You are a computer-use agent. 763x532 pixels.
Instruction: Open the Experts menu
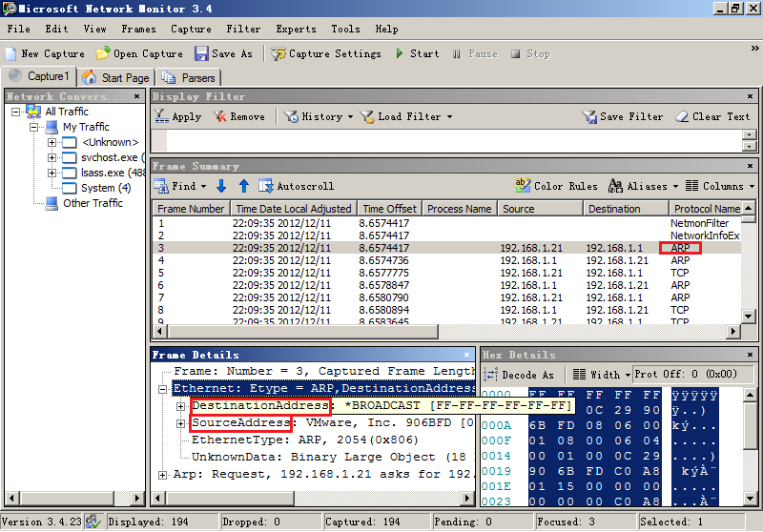click(296, 30)
